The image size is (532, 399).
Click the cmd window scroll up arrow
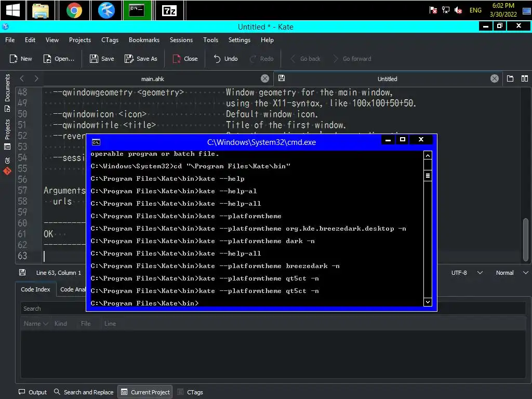click(428, 155)
